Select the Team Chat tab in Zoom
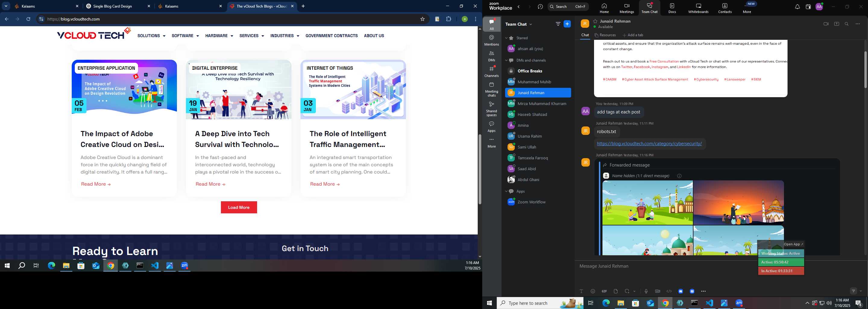The height and width of the screenshot is (309, 868). [649, 8]
